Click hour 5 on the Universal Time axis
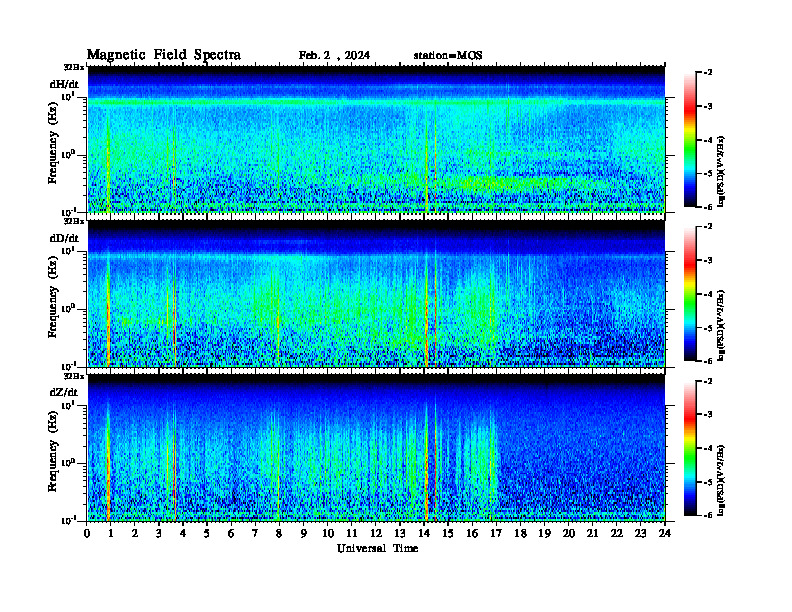 point(207,533)
